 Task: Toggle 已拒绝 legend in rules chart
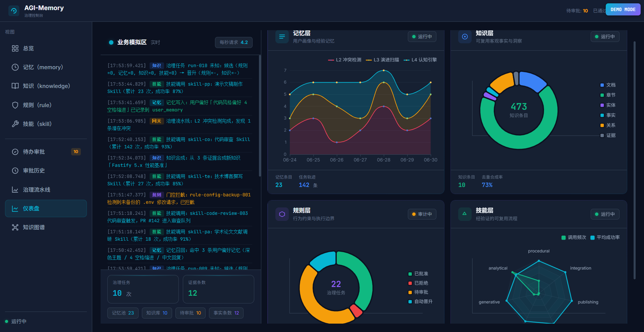pyautogui.click(x=418, y=283)
